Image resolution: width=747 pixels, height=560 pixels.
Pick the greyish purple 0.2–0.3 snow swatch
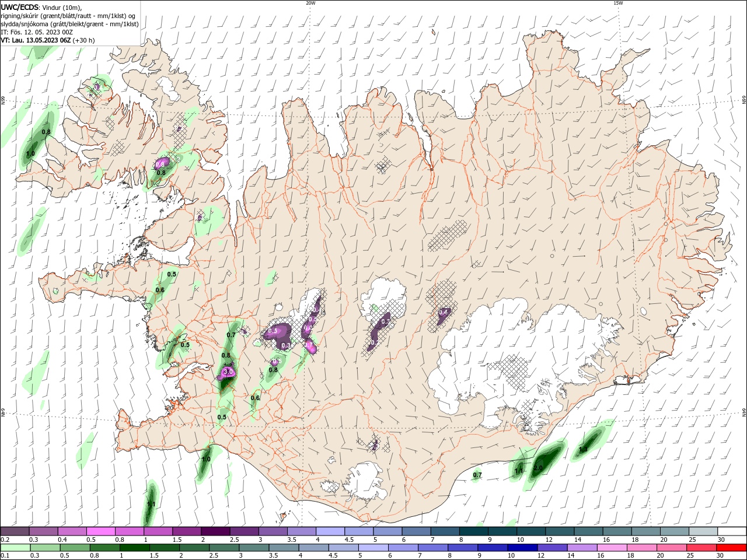pos(15,531)
